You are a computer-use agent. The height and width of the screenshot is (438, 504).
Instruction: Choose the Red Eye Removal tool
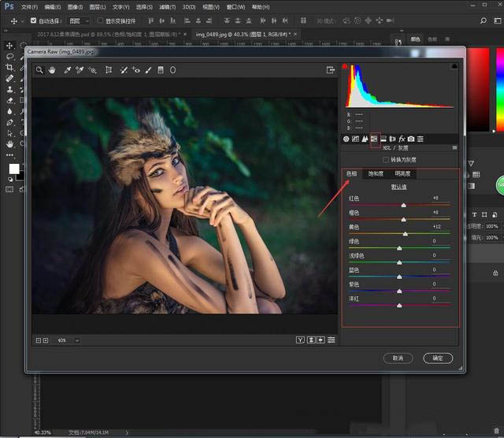point(136,70)
